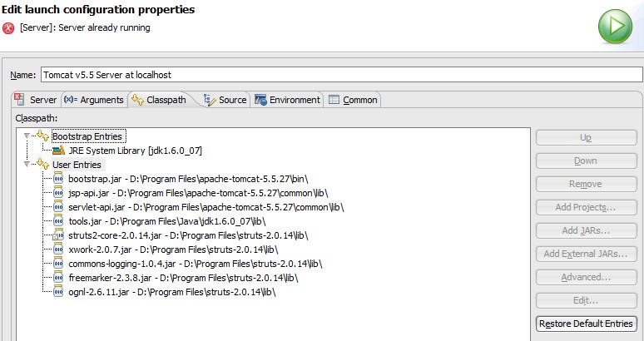The height and width of the screenshot is (341, 644).
Task: Click the launch configuration Name field
Action: point(341,75)
